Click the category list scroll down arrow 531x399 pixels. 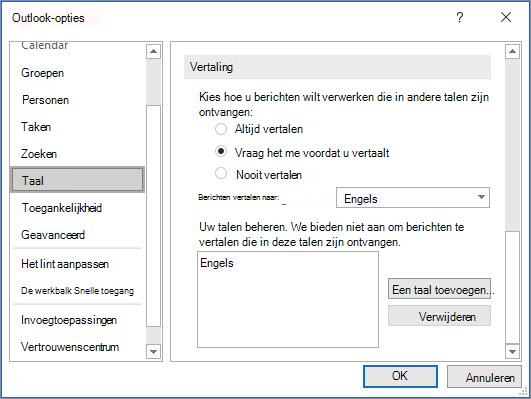153,352
